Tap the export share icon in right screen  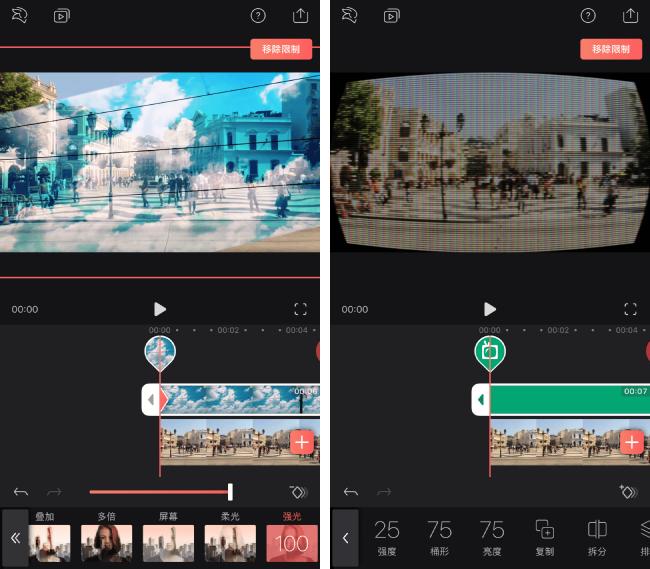coord(630,15)
